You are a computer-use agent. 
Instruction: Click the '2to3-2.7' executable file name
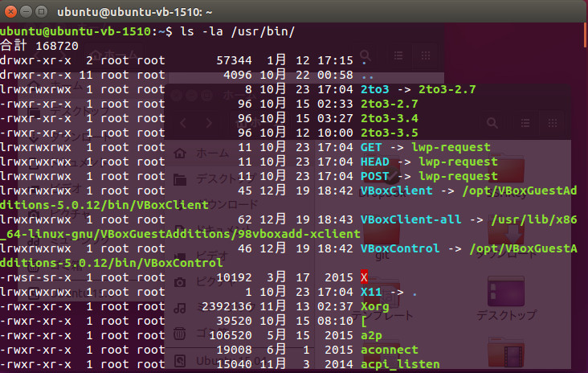[390, 104]
